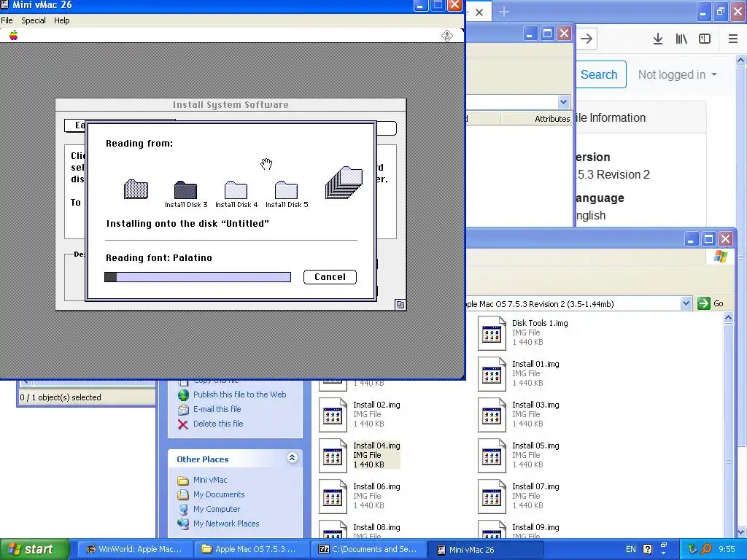Click the application switcher icon in Mac menu bar
The image size is (747, 560).
click(447, 35)
